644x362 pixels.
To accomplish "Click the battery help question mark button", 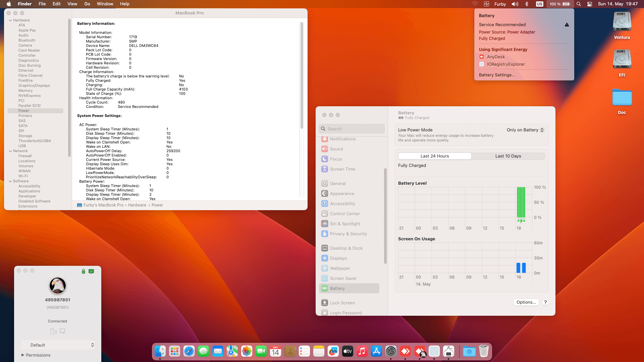I will click(545, 302).
